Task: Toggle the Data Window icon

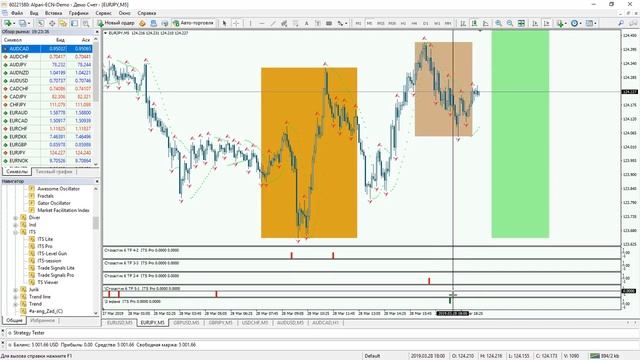Action: click(x=52, y=23)
